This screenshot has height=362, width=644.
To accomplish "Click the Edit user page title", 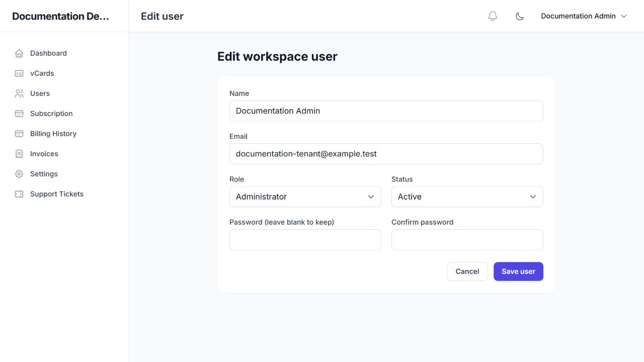I will (x=162, y=16).
